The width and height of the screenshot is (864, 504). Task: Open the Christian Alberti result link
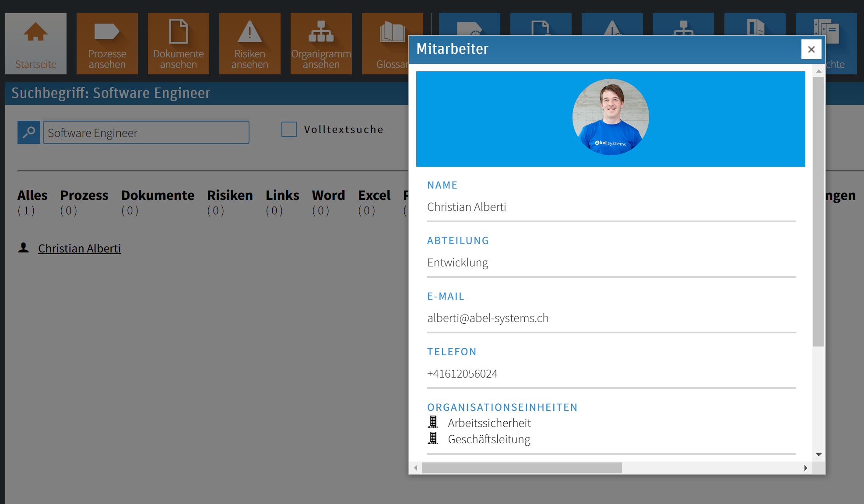click(x=79, y=248)
